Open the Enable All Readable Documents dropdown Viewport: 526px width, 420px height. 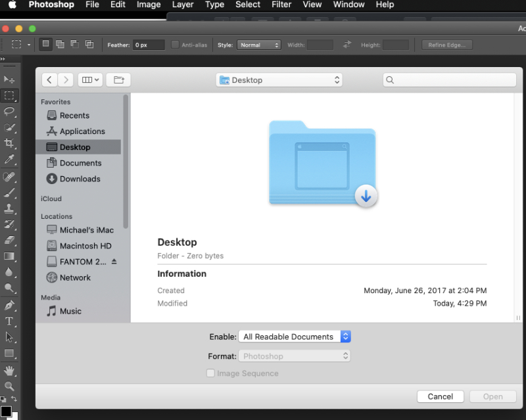pos(295,337)
